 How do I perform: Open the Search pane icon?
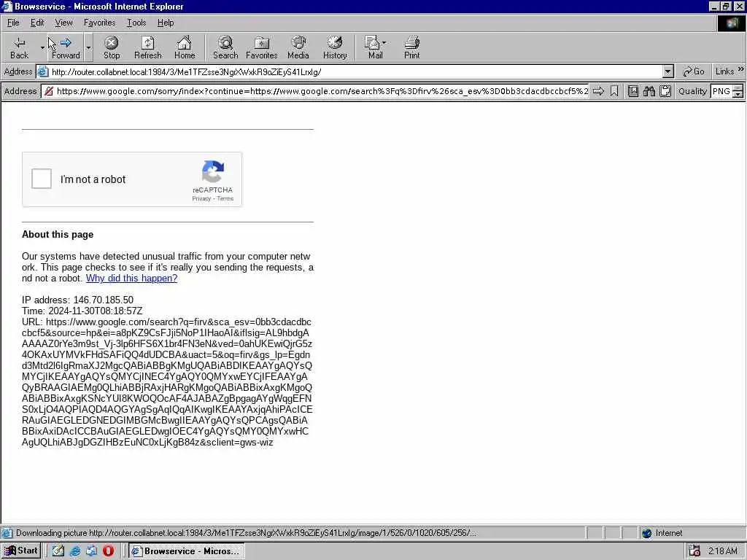tap(225, 47)
